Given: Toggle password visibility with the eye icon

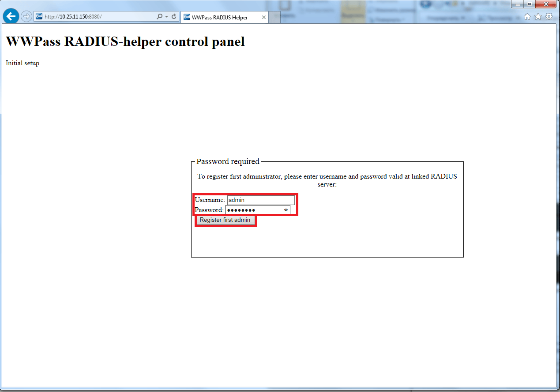Looking at the screenshot, I should coord(286,210).
